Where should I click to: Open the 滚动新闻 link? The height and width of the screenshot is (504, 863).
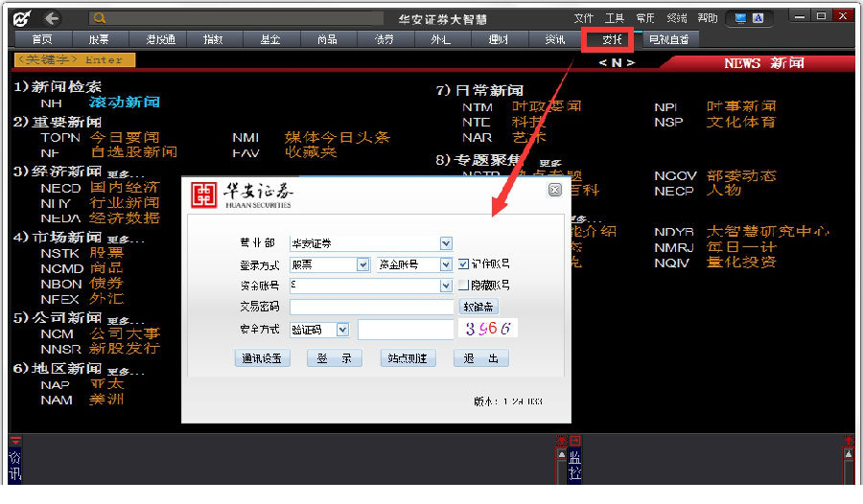(x=125, y=102)
